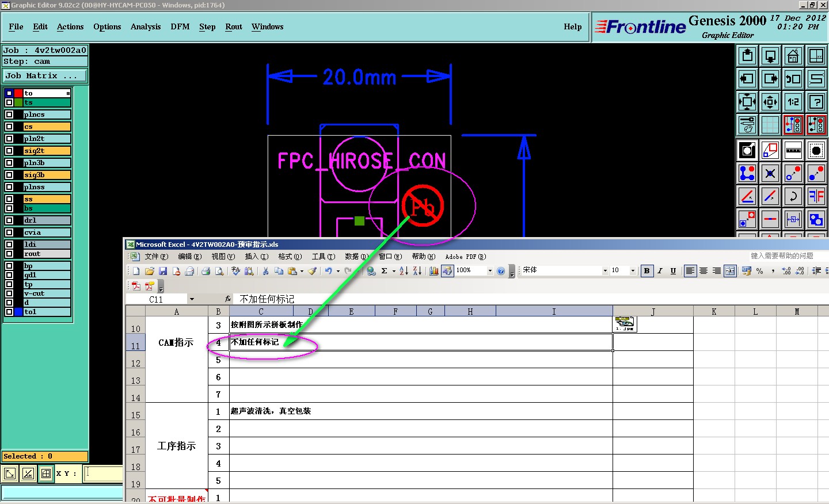Click Excel Chart Wizard icon
Viewport: 829px width, 504px height.
434,270
